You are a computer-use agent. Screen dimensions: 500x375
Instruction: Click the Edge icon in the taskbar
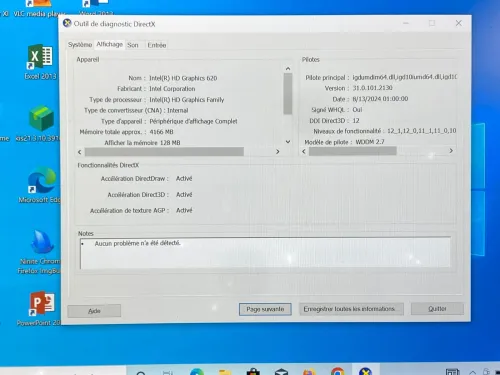pyautogui.click(x=197, y=371)
